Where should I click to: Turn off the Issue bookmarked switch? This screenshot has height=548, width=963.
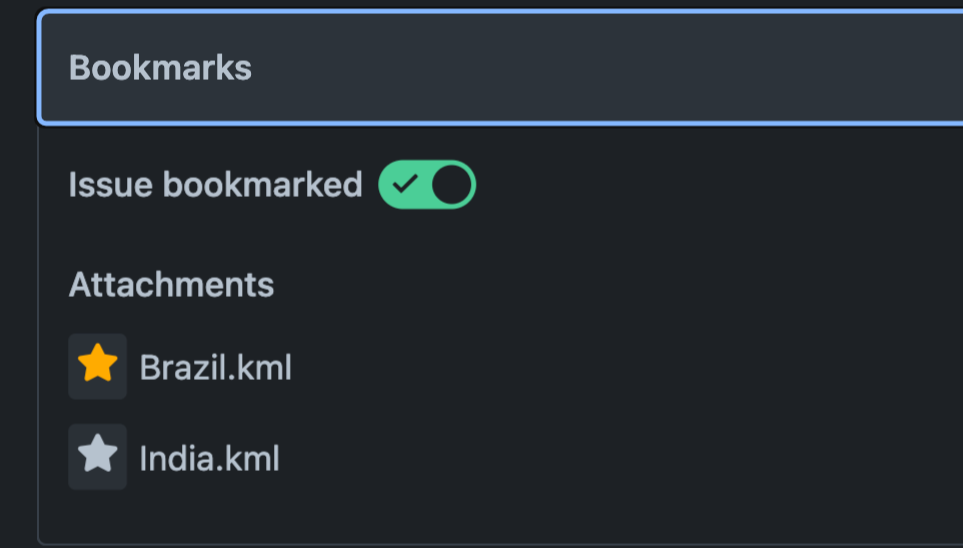[427, 185]
